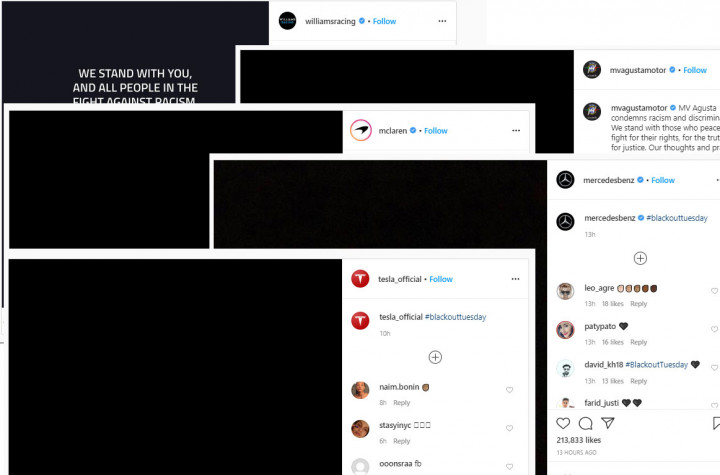Follow the mercedesbenz account
This screenshot has height=475, width=720.
click(x=663, y=180)
